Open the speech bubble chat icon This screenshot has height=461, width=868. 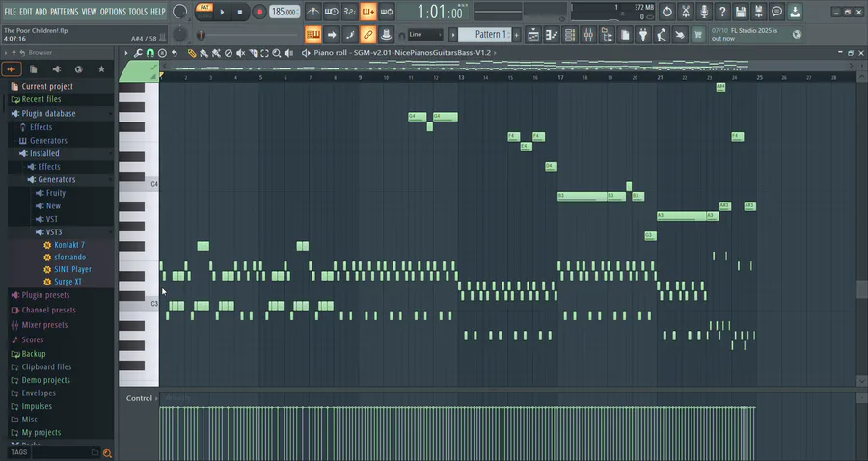coord(776,11)
